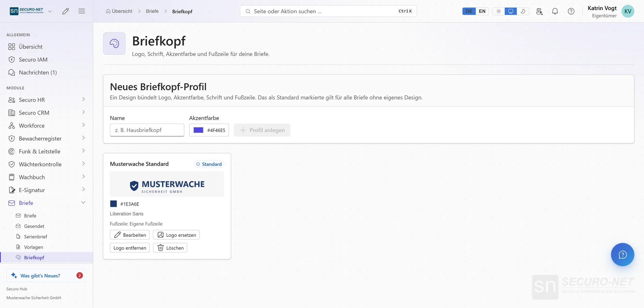Click the Logo entfernen button

point(130,248)
